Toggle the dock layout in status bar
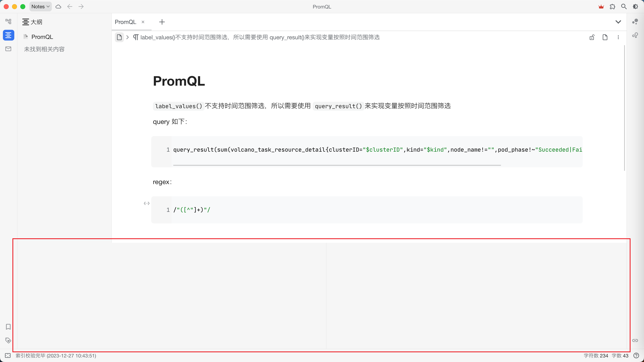This screenshot has width=644, height=362. (8, 356)
